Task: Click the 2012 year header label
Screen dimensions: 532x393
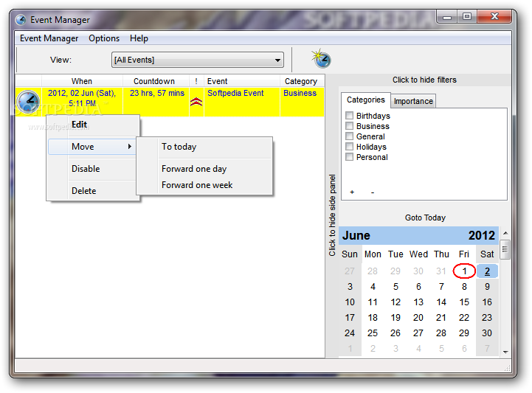Action: click(x=482, y=235)
